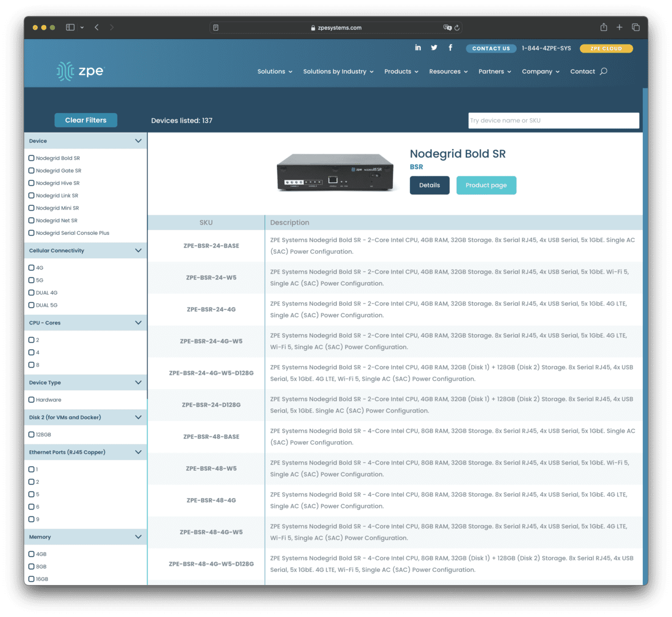This screenshot has width=672, height=617.
Task: Collapse the CPU - Cores filter section
Action: 138,323
